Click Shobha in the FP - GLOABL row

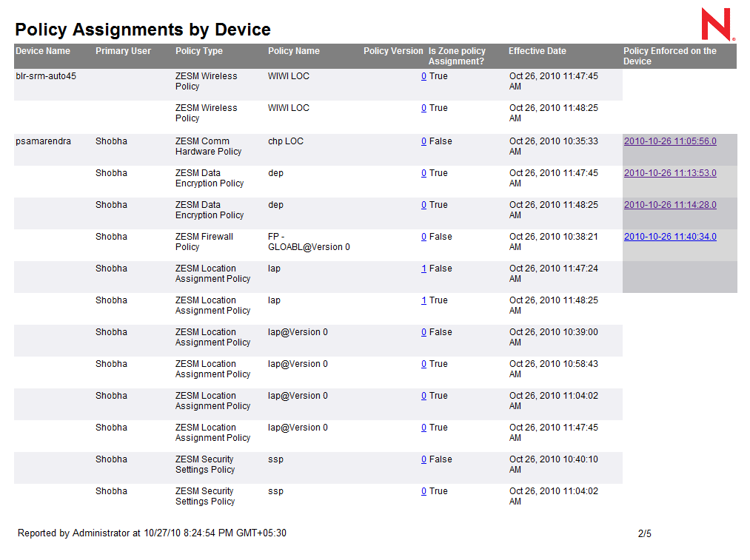pos(112,237)
